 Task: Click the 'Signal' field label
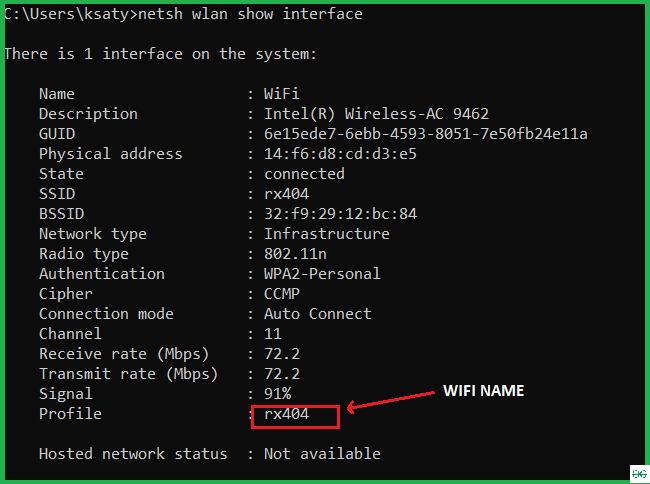click(x=66, y=394)
